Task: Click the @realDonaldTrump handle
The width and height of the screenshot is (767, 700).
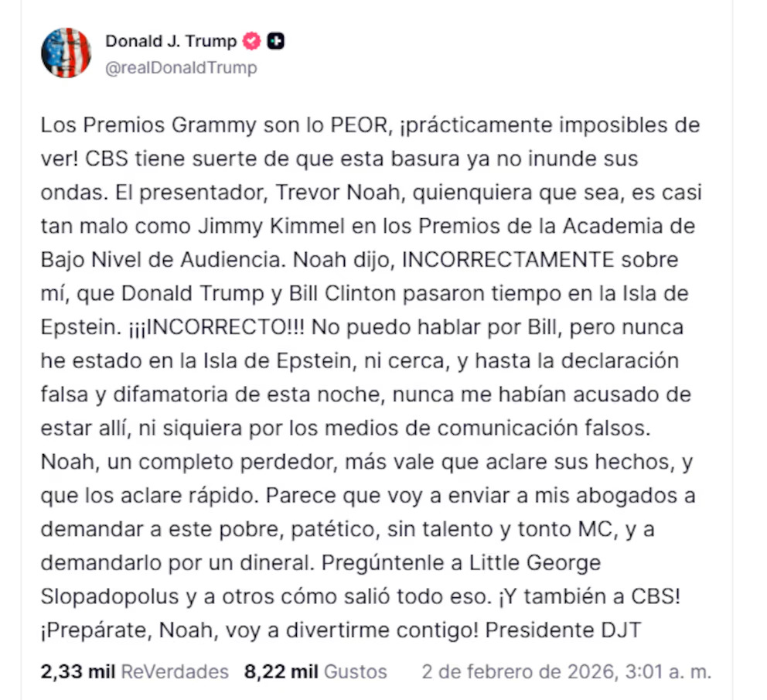Action: (x=181, y=67)
